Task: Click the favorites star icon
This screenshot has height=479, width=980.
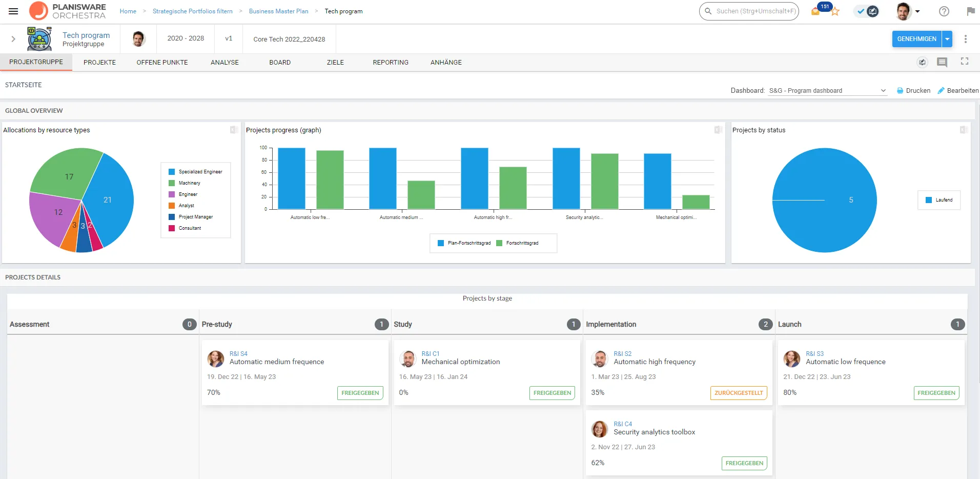Action: coord(835,12)
